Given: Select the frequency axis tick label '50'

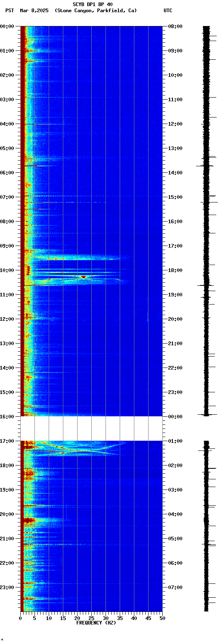Looking at the screenshot, I should (162, 618).
